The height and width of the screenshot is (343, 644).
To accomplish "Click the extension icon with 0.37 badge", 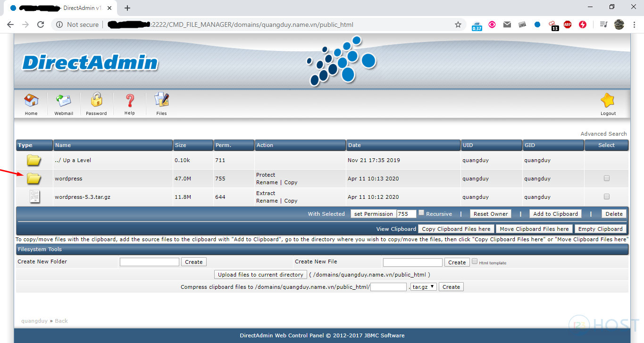I will (477, 25).
